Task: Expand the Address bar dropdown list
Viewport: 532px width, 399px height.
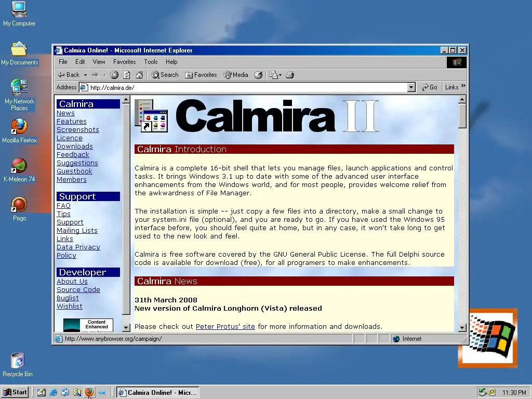Action: (x=411, y=87)
